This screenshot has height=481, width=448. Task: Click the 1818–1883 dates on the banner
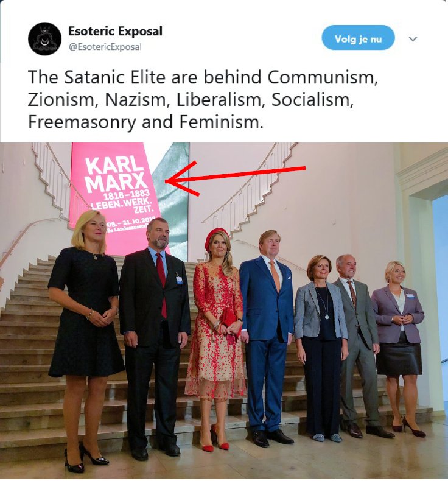127,194
